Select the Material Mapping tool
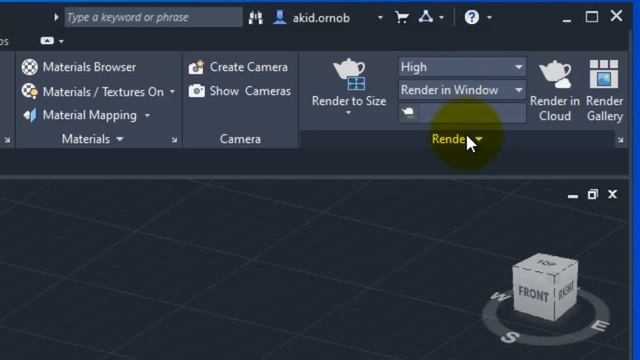 80,115
